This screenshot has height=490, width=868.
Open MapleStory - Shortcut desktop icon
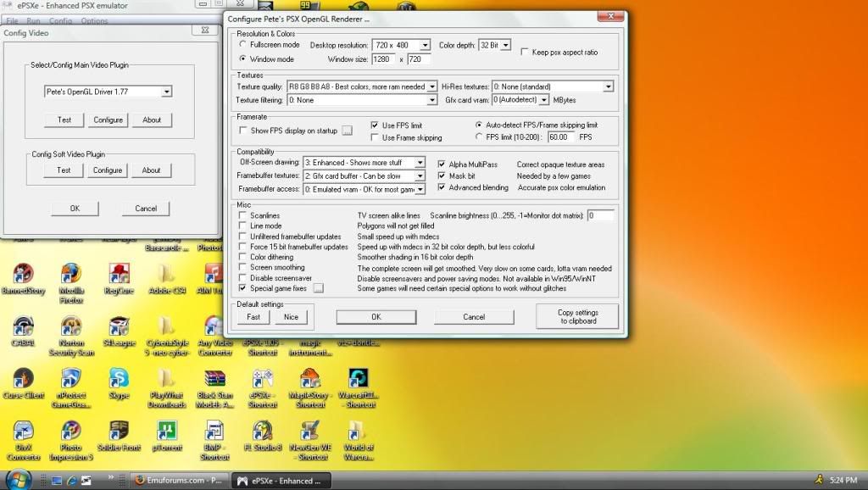click(x=310, y=387)
